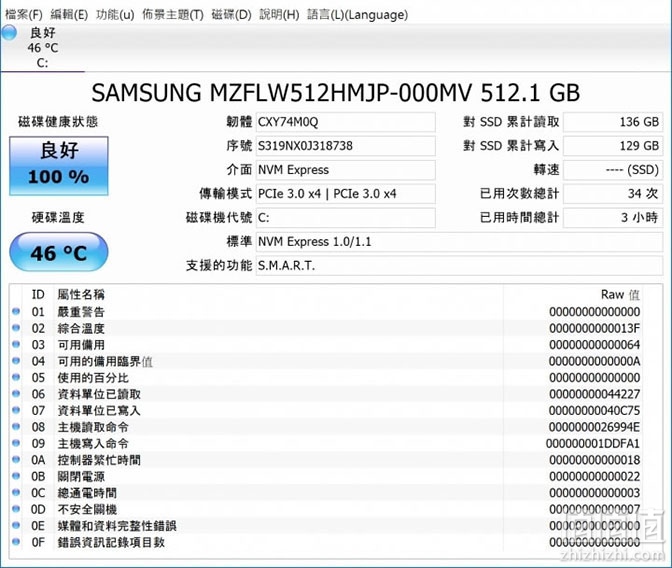
Task: Click the firmware field CXY74M0Q
Action: (x=345, y=122)
